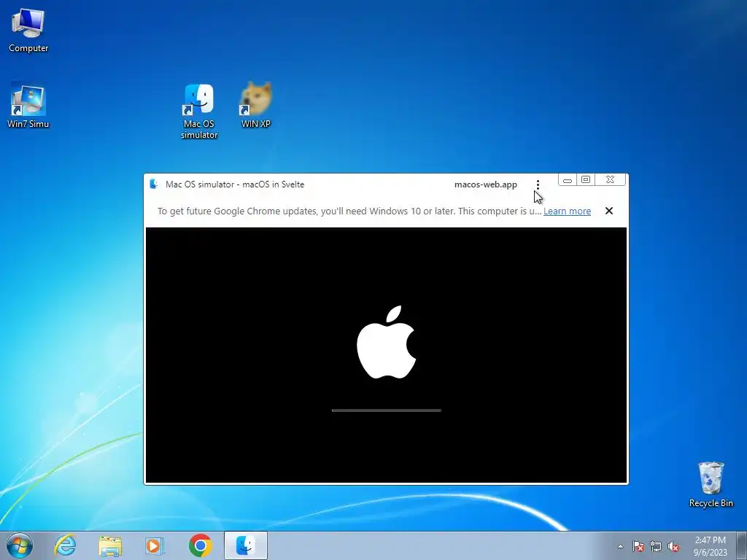The width and height of the screenshot is (747, 560).
Task: Close the Mac OS simulator window
Action: [x=610, y=179]
